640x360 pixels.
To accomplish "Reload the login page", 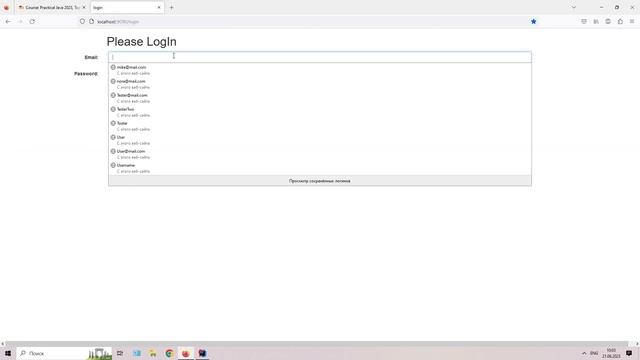I will [32, 22].
